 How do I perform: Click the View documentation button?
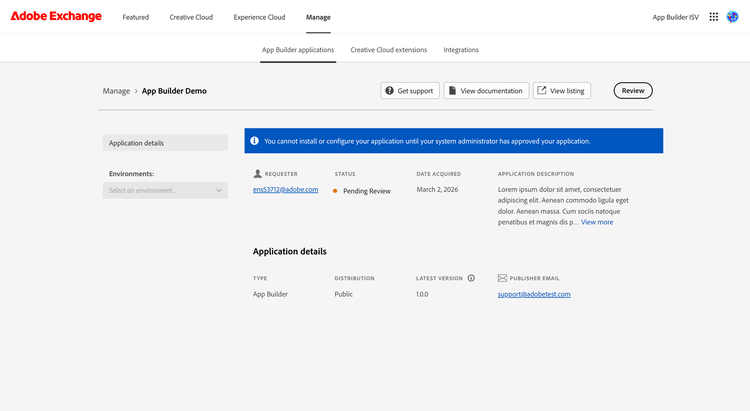pos(486,90)
